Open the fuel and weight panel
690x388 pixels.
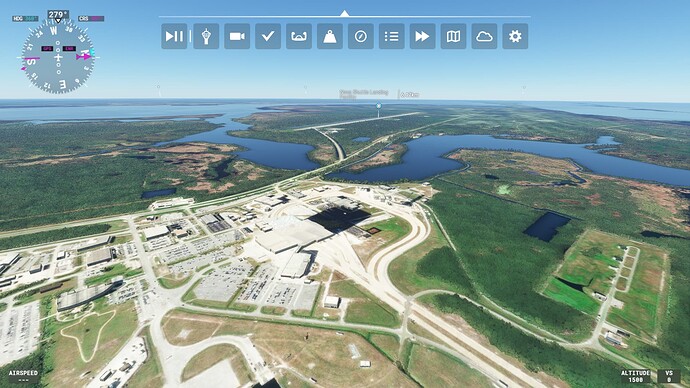click(x=330, y=36)
